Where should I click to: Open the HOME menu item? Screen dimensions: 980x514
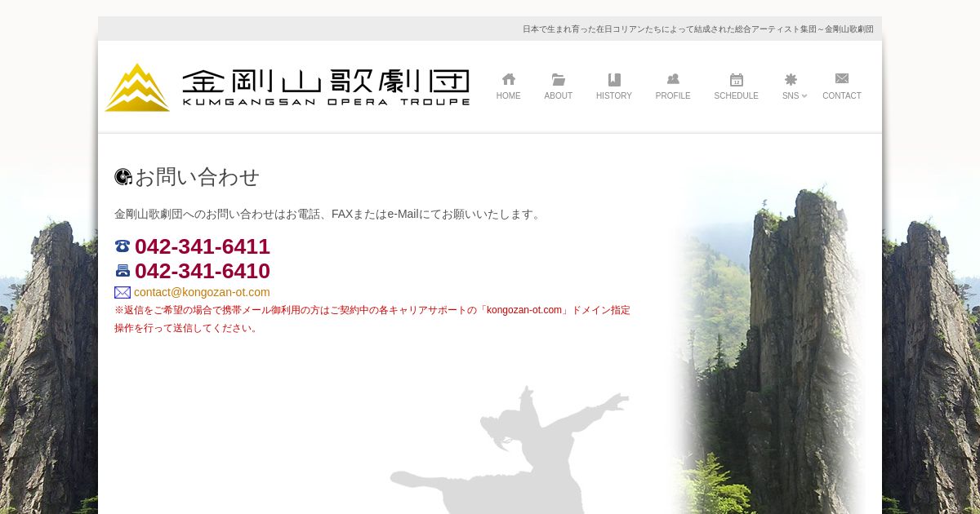pyautogui.click(x=508, y=96)
